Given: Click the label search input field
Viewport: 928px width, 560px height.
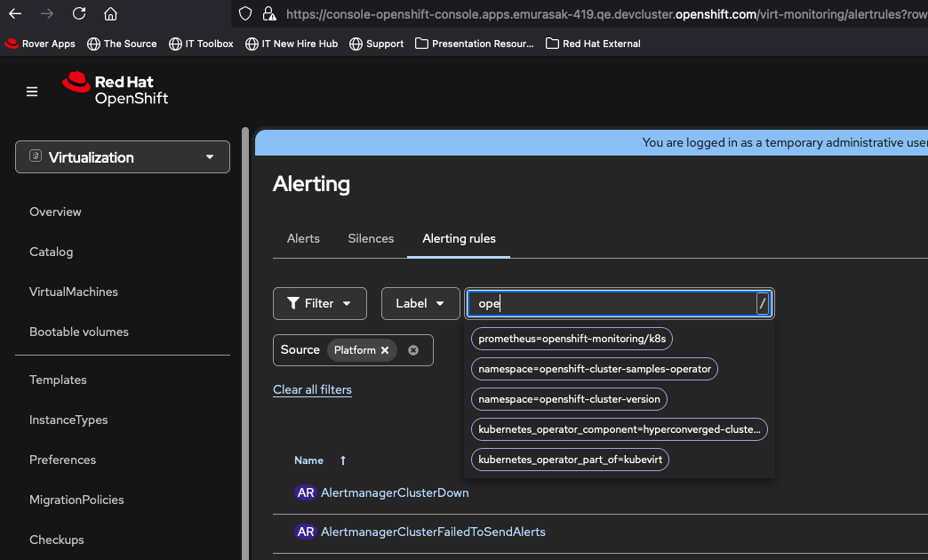Looking at the screenshot, I should coord(613,304).
